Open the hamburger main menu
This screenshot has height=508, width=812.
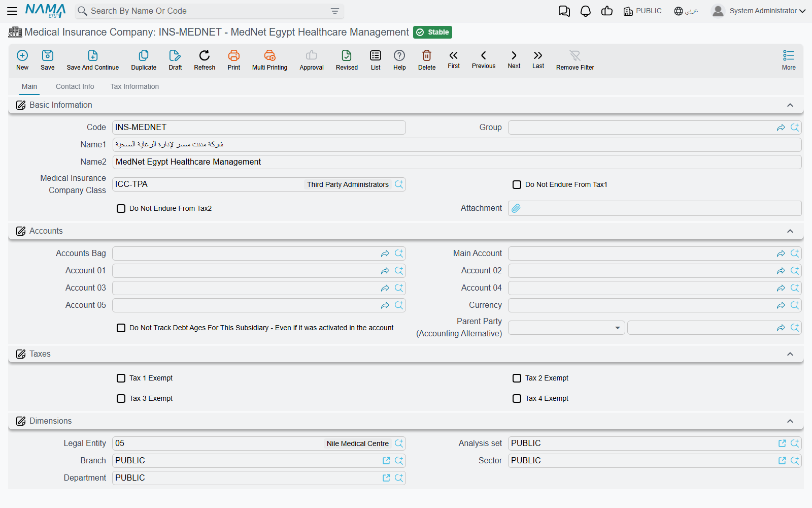pos(12,11)
